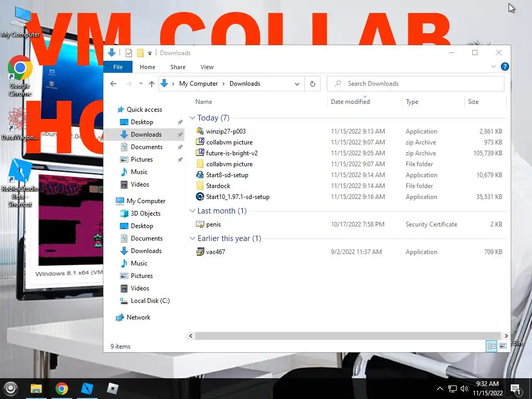Refresh the Downloads folder view
The image size is (532, 399).
click(x=312, y=84)
